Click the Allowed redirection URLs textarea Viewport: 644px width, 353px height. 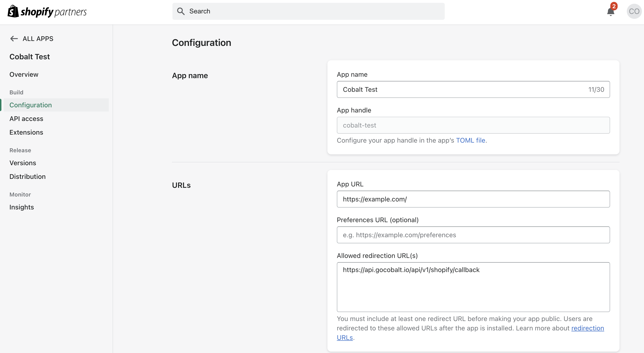point(473,287)
